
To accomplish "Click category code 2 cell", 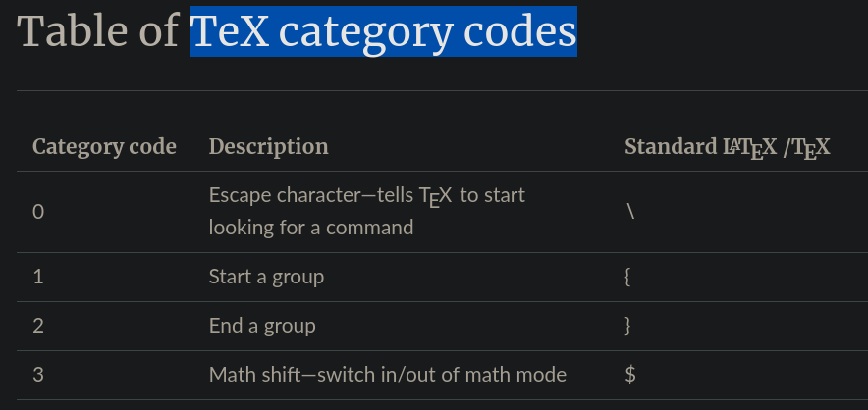I will (38, 326).
